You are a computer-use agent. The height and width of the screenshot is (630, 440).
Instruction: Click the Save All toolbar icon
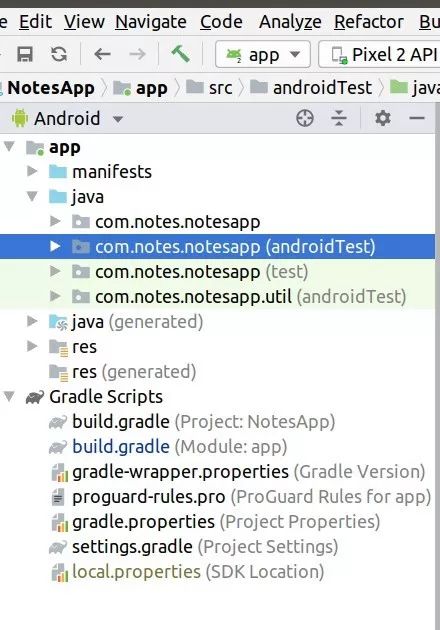pyautogui.click(x=25, y=54)
